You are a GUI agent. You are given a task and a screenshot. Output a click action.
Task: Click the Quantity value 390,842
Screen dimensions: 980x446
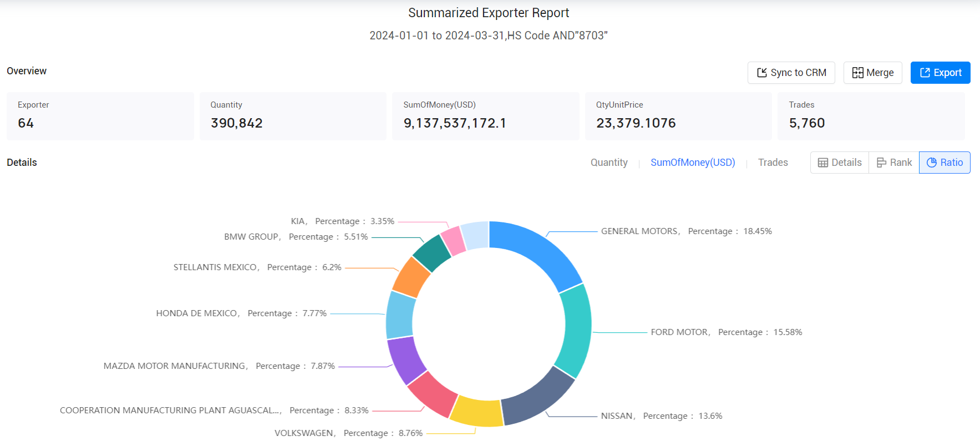click(x=237, y=123)
